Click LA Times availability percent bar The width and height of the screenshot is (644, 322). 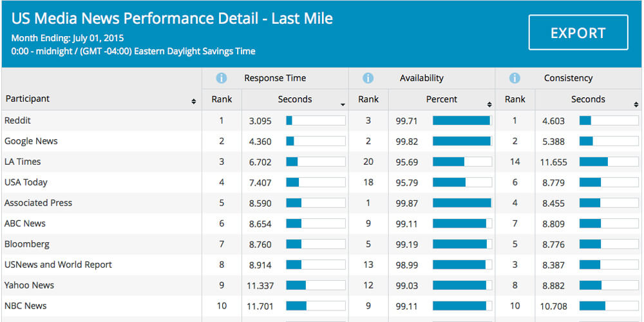462,162
